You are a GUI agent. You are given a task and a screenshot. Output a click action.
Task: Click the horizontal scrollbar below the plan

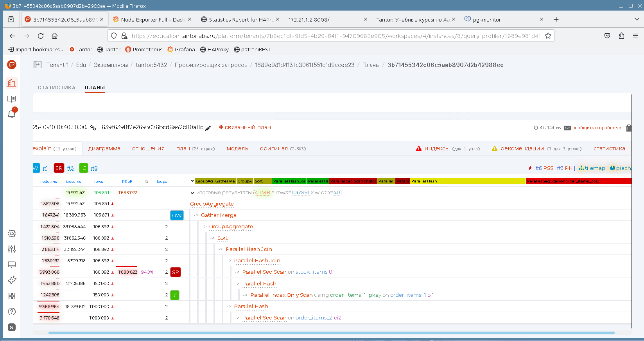click(x=331, y=333)
